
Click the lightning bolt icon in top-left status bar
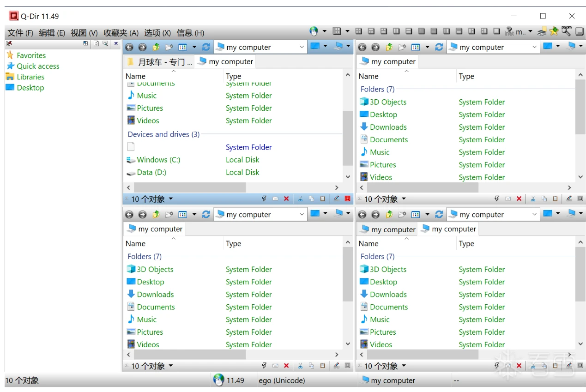pyautogui.click(x=264, y=199)
